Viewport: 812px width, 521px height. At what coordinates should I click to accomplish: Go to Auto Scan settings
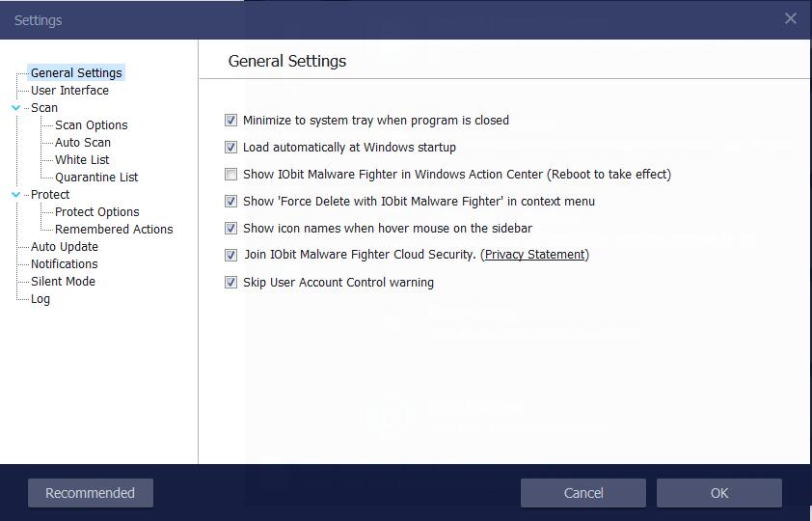click(83, 143)
